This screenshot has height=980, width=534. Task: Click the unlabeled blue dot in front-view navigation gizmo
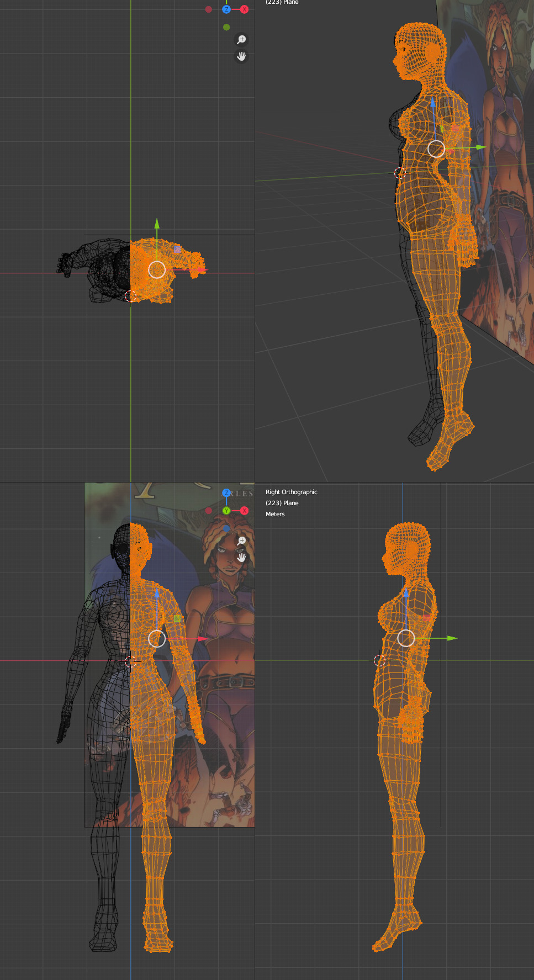pos(226,528)
